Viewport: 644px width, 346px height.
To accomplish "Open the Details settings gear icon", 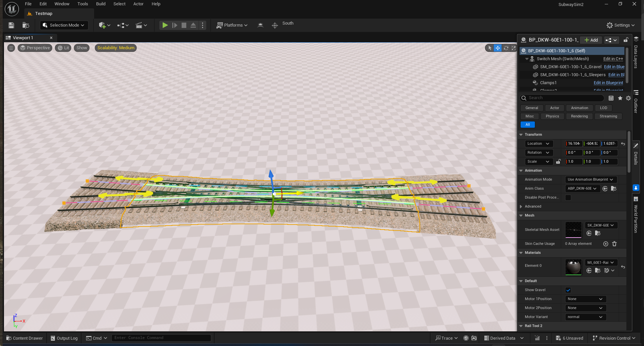I will pyautogui.click(x=628, y=98).
